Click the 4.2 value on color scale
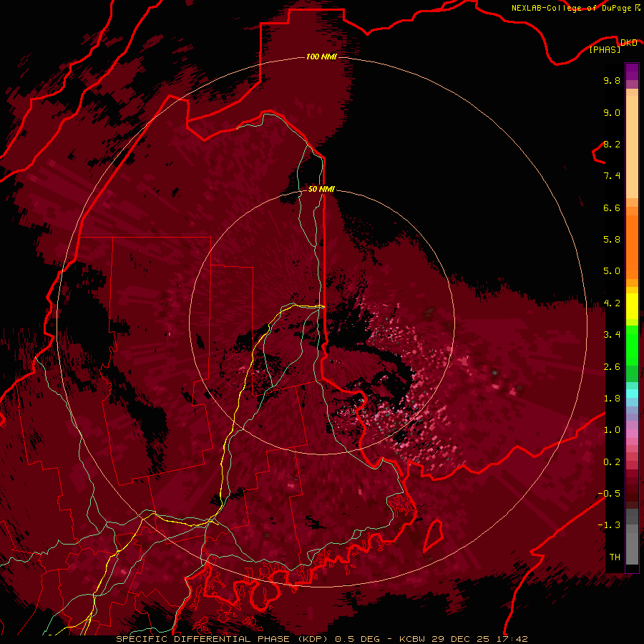The height and width of the screenshot is (644, 644). (x=612, y=303)
